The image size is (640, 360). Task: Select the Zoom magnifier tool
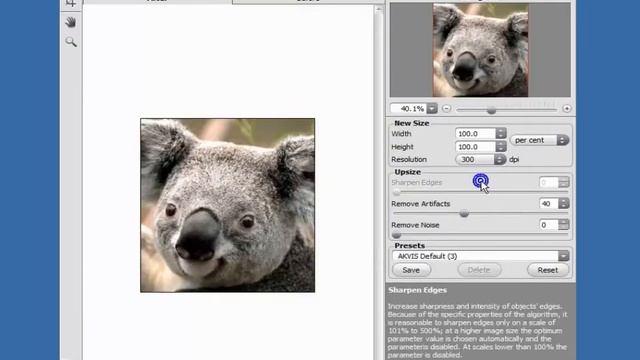coord(71,42)
